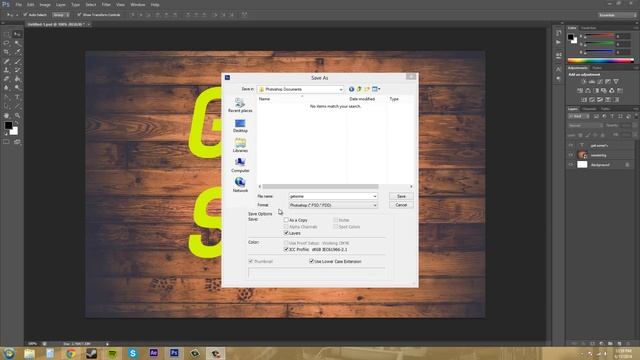Select the Zoom tool in tools panel
The image size is (640, 360).
(17, 116)
